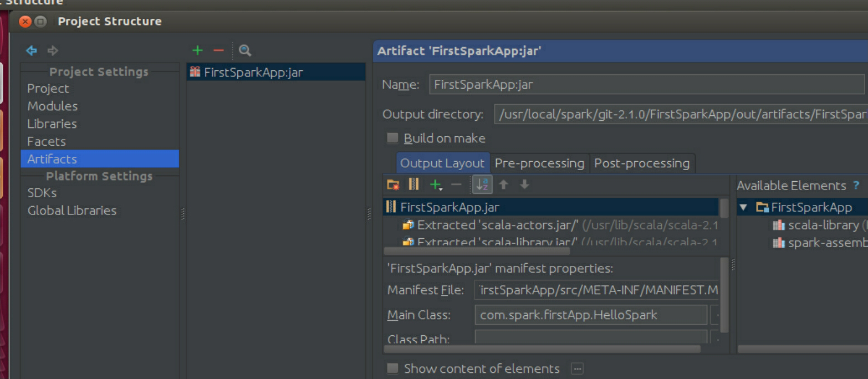Open the add copy of dropdown in layout toolbar
This screenshot has width=868, height=379.
pyautogui.click(x=437, y=185)
